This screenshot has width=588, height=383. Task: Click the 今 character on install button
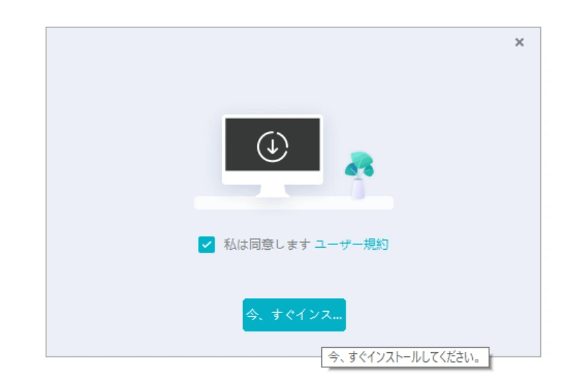[252, 315]
